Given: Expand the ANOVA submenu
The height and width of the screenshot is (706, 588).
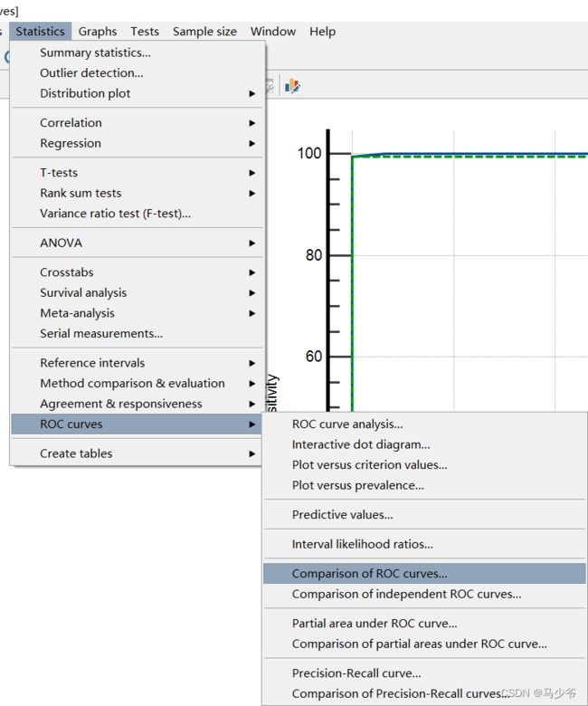Looking at the screenshot, I should [138, 243].
